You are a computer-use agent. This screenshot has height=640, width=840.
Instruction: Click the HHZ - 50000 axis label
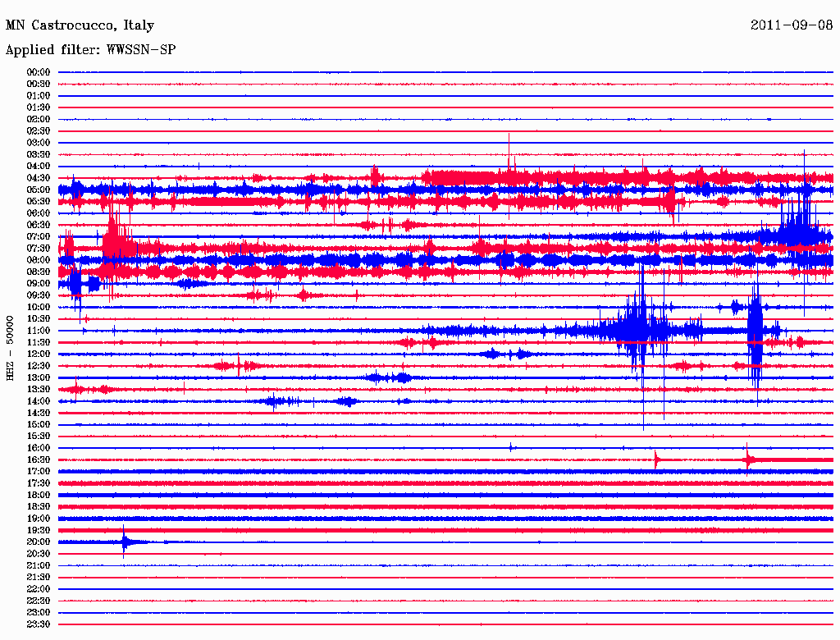[10, 349]
